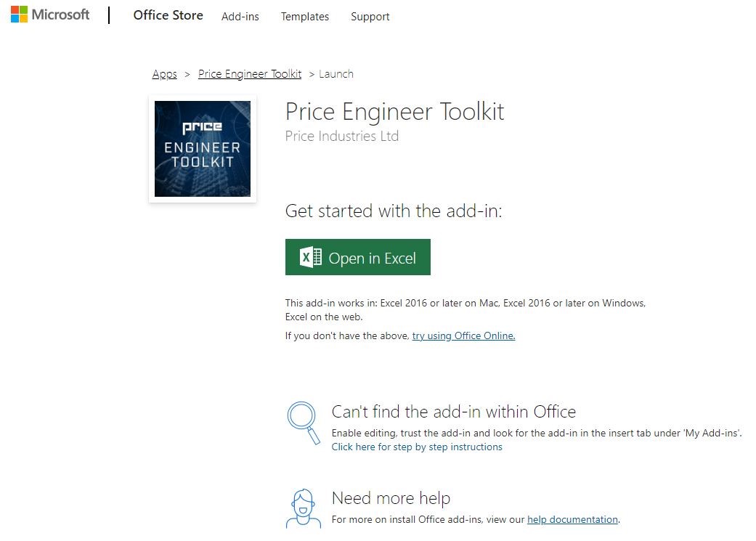Click the magnifying glass icon

tap(303, 423)
